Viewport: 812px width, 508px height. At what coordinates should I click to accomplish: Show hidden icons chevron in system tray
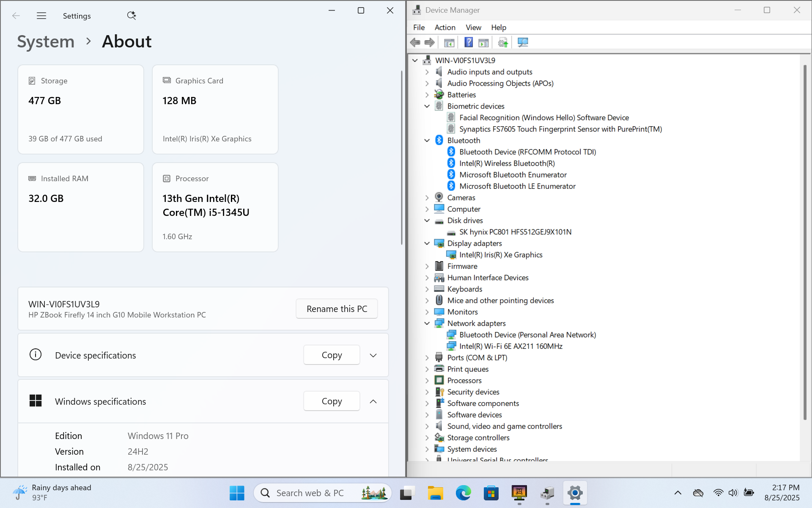click(x=678, y=493)
